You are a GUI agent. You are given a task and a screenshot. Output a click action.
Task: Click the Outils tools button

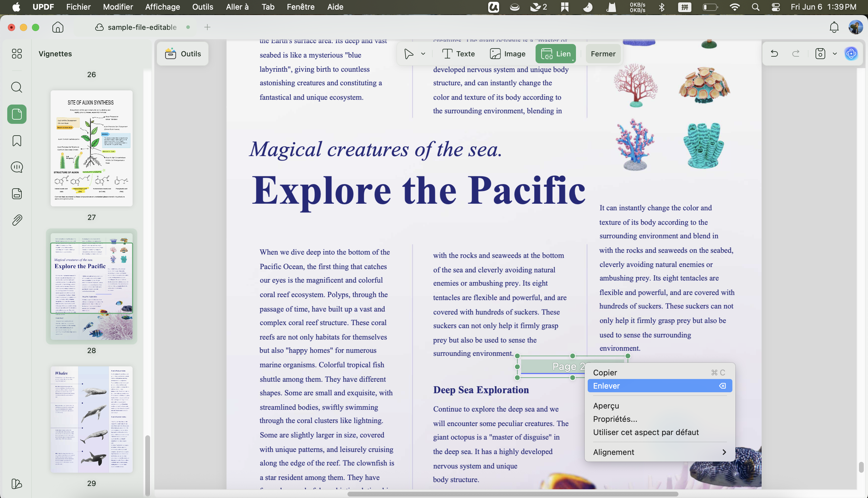(183, 54)
